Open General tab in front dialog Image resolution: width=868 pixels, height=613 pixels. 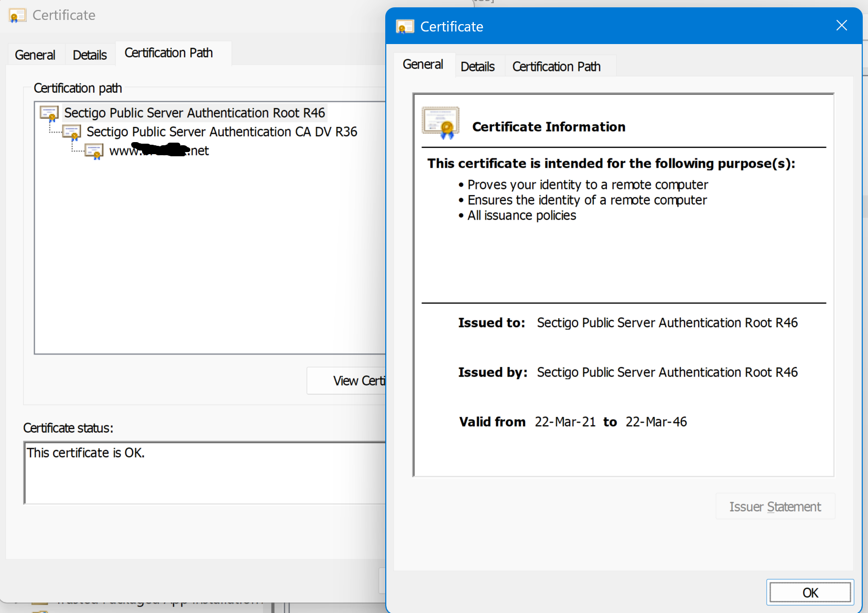[422, 64]
